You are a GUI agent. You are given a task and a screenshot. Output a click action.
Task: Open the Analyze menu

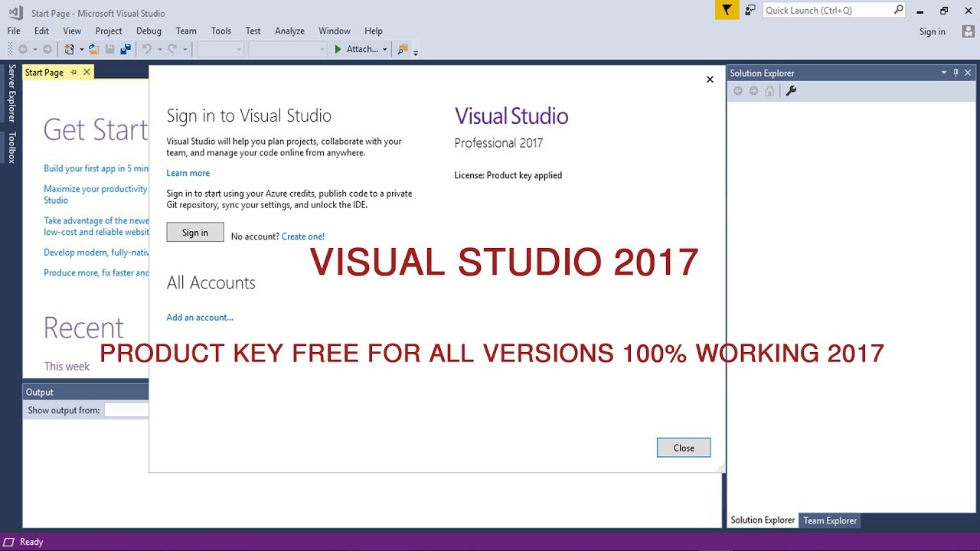(x=289, y=31)
